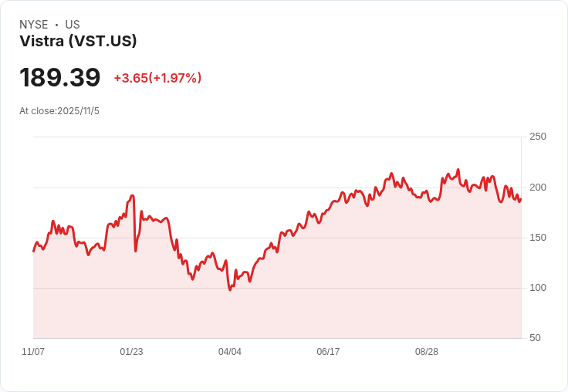The height and width of the screenshot is (392, 568).
Task: Click the sharp price spike near 01/23
Action: click(133, 196)
